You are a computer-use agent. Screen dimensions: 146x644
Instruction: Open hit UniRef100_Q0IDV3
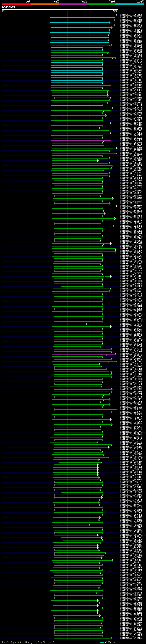click(131, 618)
